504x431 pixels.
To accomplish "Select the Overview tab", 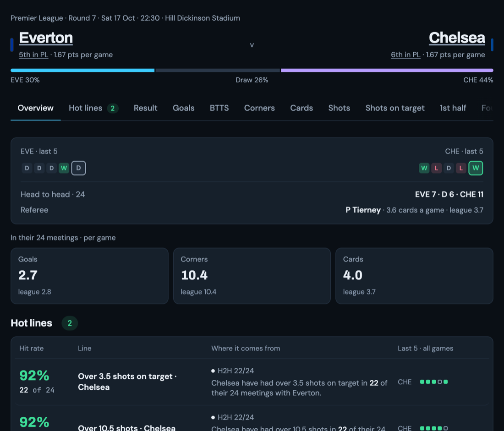I will (x=36, y=108).
